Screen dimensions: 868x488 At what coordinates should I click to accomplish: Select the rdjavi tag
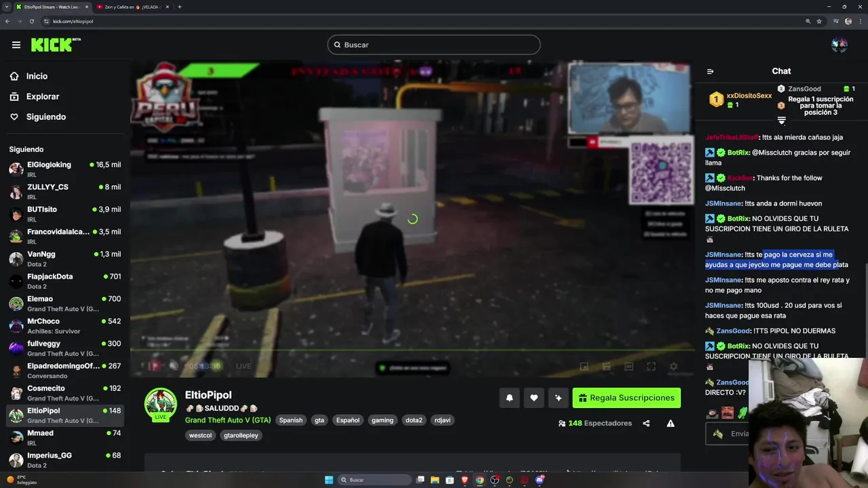click(442, 420)
